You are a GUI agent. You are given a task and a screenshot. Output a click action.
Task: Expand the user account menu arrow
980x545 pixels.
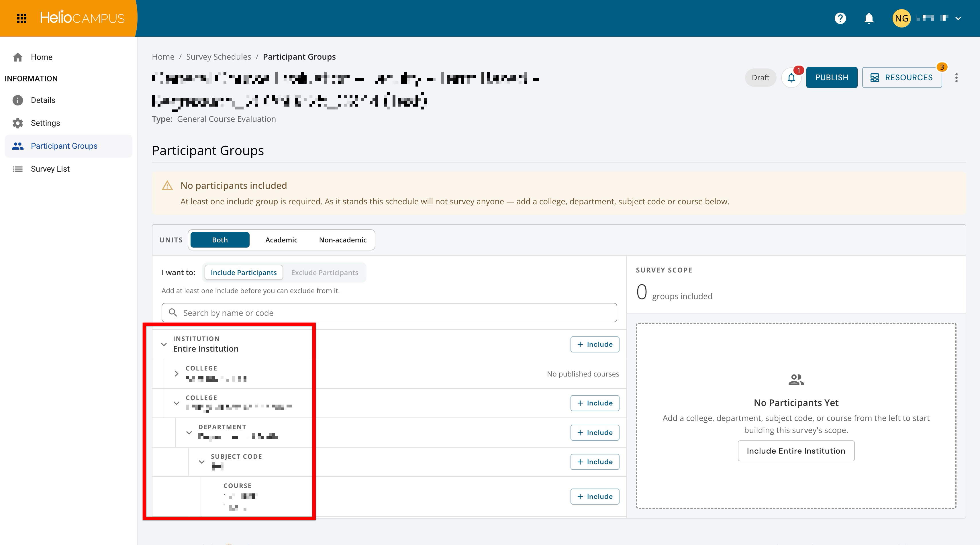(958, 18)
